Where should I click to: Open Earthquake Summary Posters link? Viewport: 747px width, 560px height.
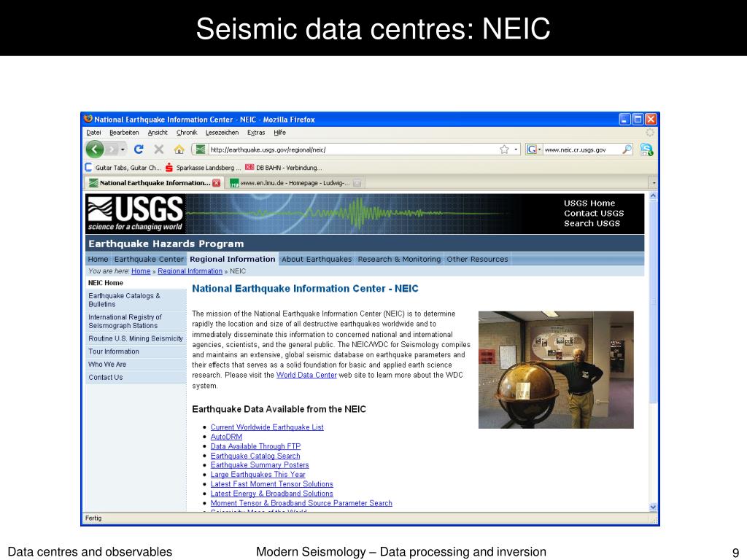(260, 464)
